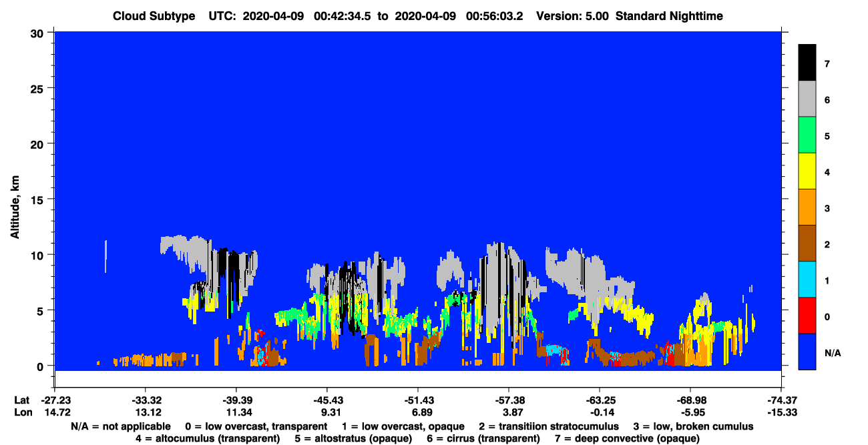Click the orange color swatch labeled 3

click(x=807, y=207)
